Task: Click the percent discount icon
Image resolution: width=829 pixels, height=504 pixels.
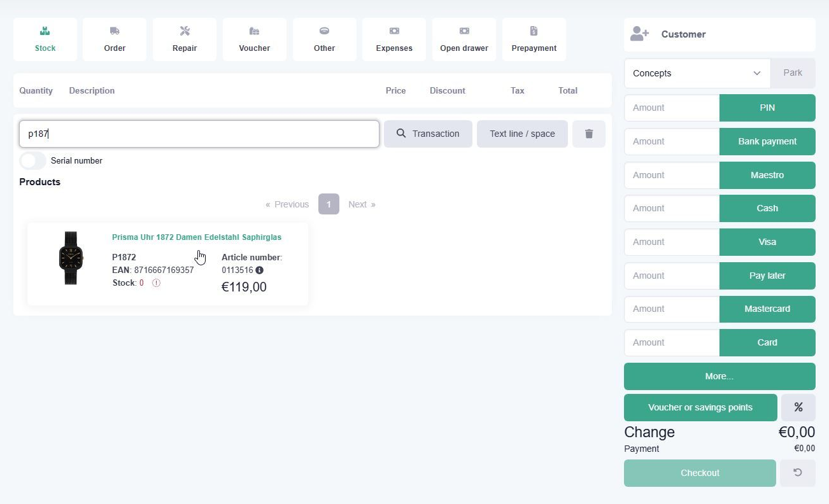Action: (798, 407)
